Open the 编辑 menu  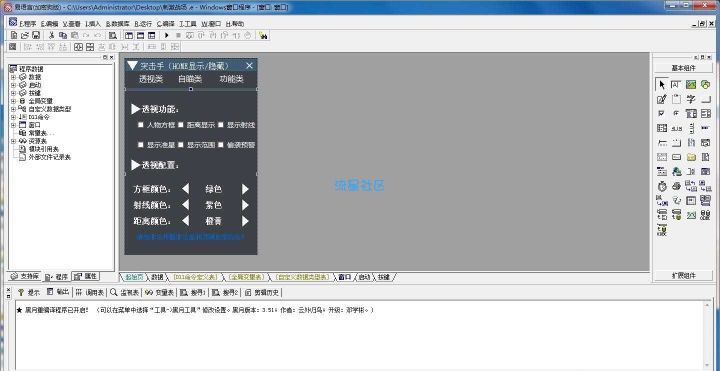pos(50,23)
